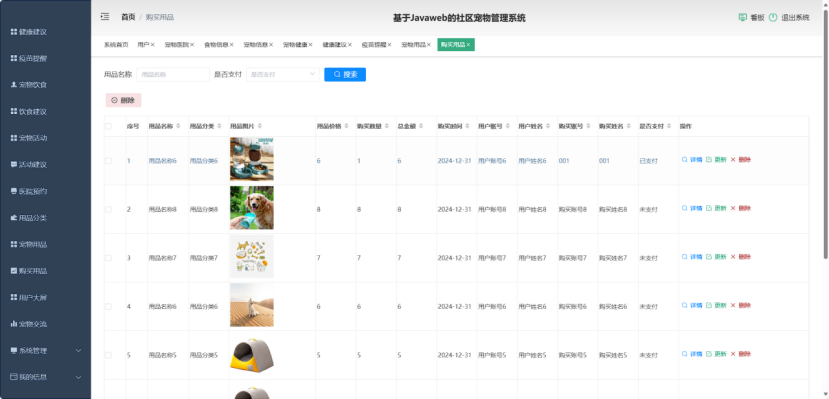Click 更新 for the 用品名称8 row
Image resolution: width=829 pixels, height=399 pixels.
coord(716,208)
